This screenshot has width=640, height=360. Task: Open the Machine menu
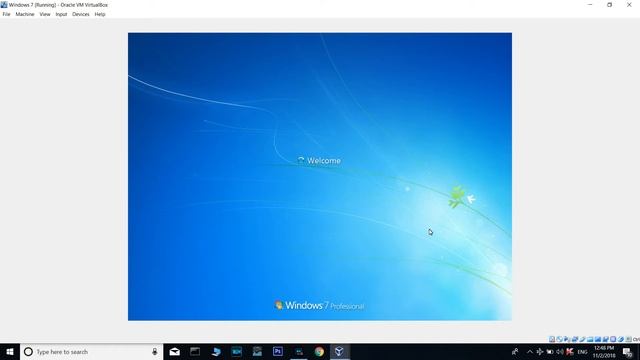coord(24,14)
